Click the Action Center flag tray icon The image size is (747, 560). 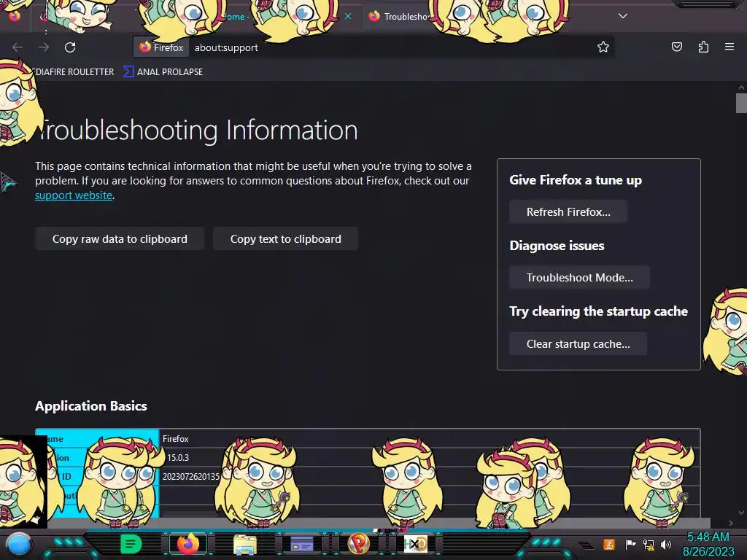(630, 544)
